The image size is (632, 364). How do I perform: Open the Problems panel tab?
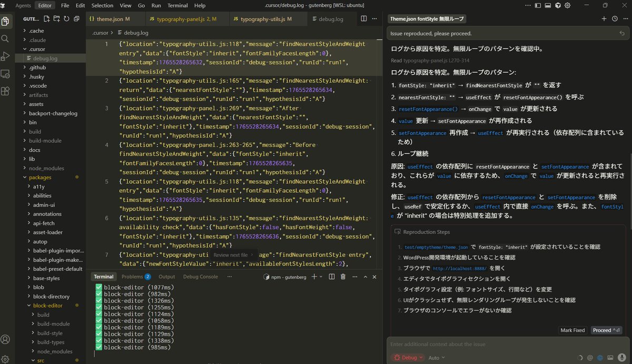coord(136,277)
